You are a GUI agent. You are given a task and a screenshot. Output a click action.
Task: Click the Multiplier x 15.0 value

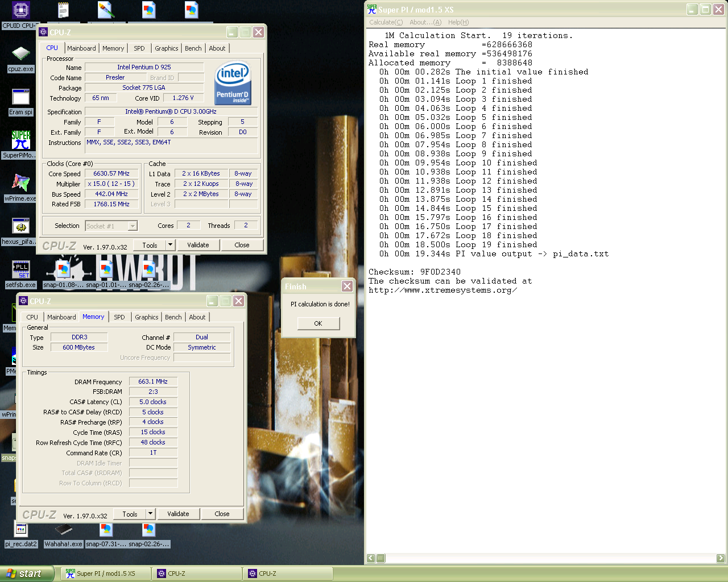(112, 184)
